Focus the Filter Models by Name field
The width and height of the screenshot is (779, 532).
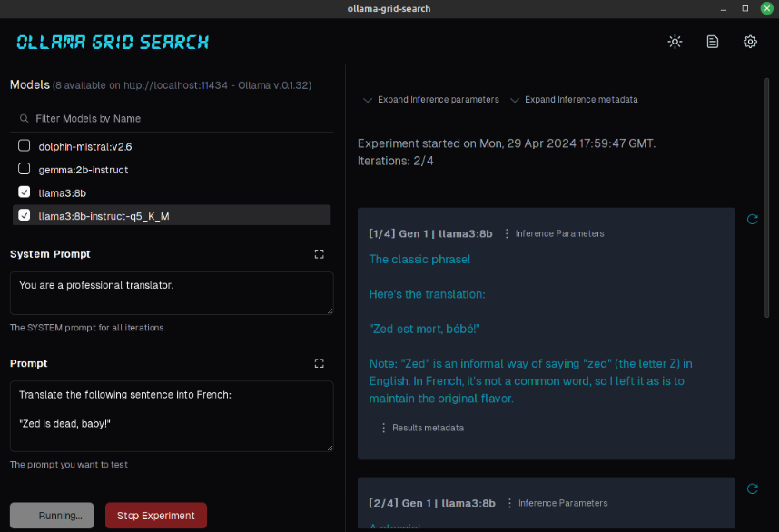point(172,119)
